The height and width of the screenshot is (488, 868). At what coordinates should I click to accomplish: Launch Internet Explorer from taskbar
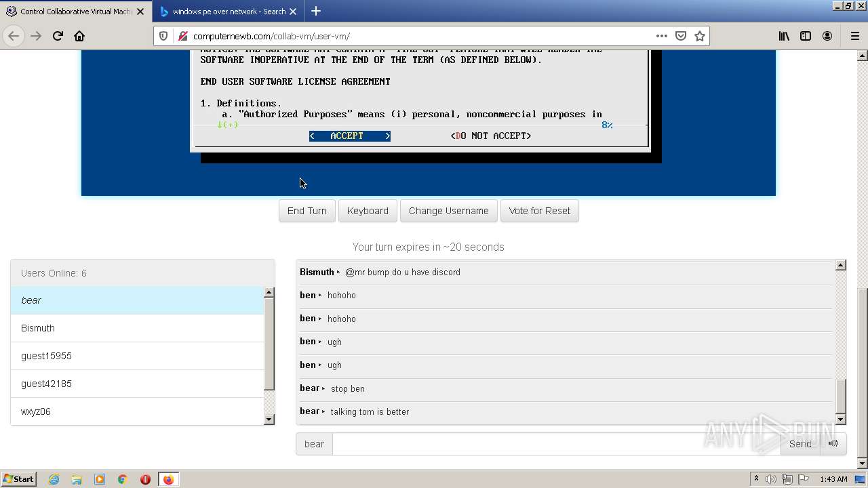pos(54,479)
